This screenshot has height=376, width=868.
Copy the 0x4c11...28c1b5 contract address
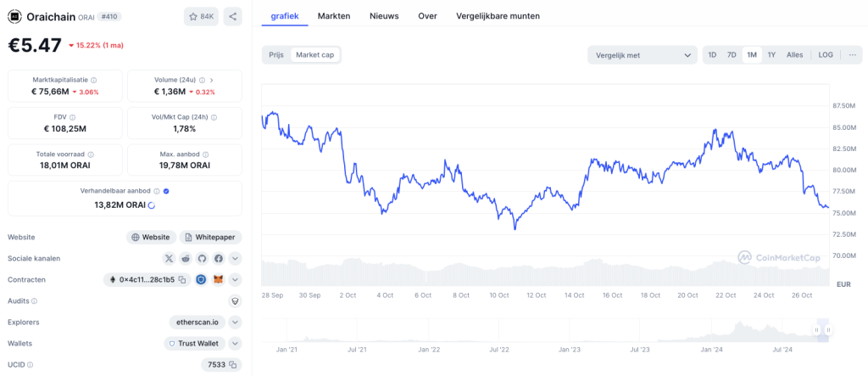click(x=181, y=280)
